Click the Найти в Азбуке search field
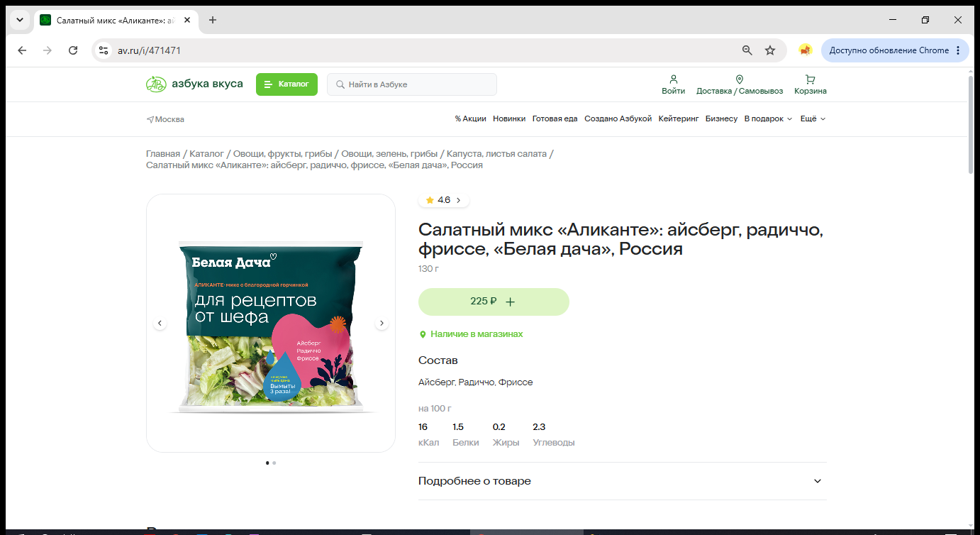Image resolution: width=980 pixels, height=535 pixels. (x=412, y=84)
